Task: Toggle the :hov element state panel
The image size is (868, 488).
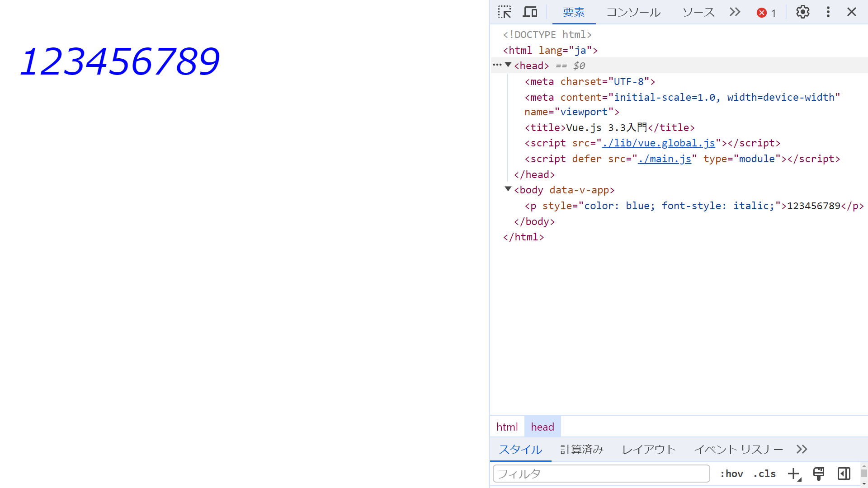Action: [x=731, y=474]
